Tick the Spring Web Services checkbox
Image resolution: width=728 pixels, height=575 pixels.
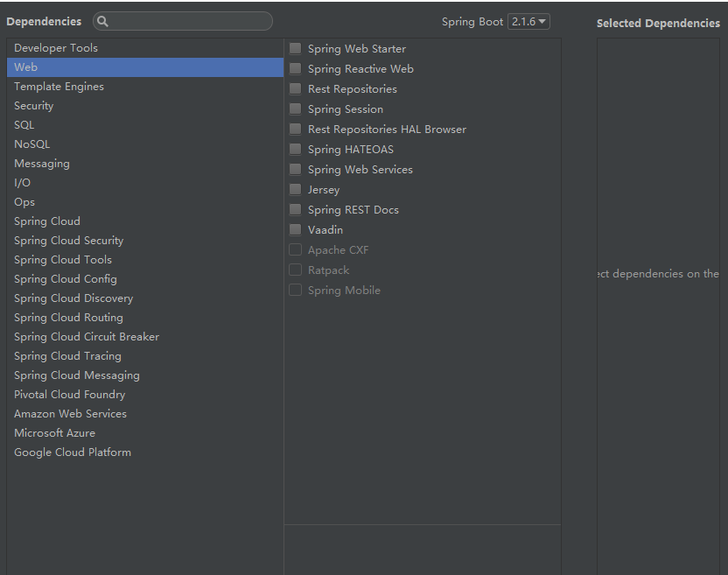295,169
